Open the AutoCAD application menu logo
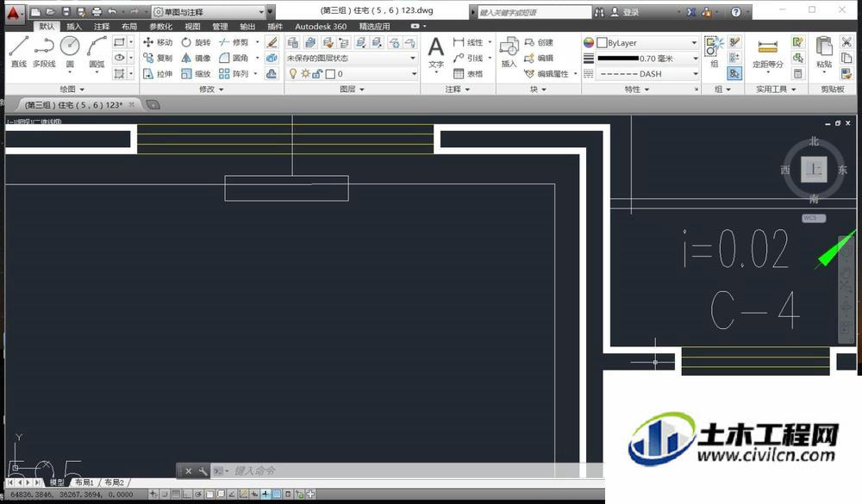The image size is (862, 504). (13, 13)
